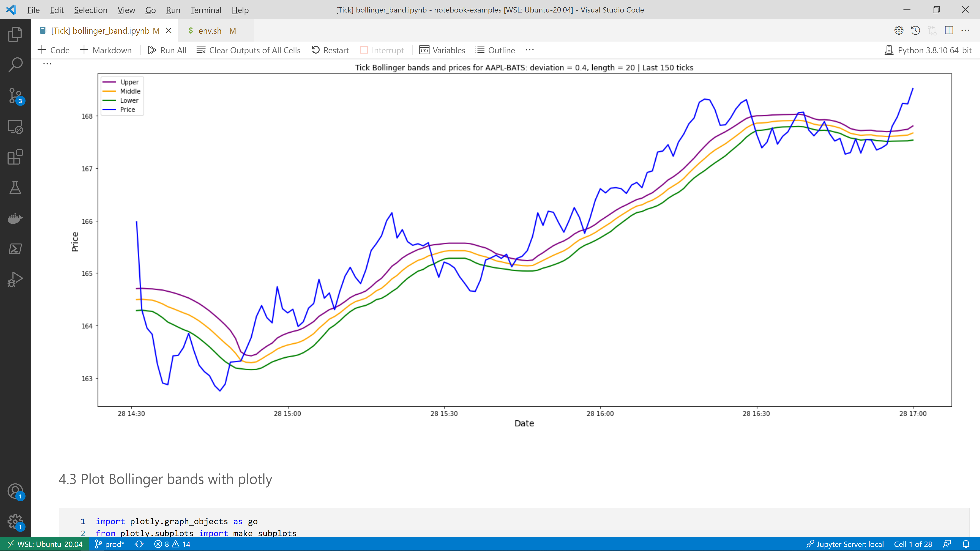Click the 28 15:30 x-axis tick label

[x=444, y=414]
